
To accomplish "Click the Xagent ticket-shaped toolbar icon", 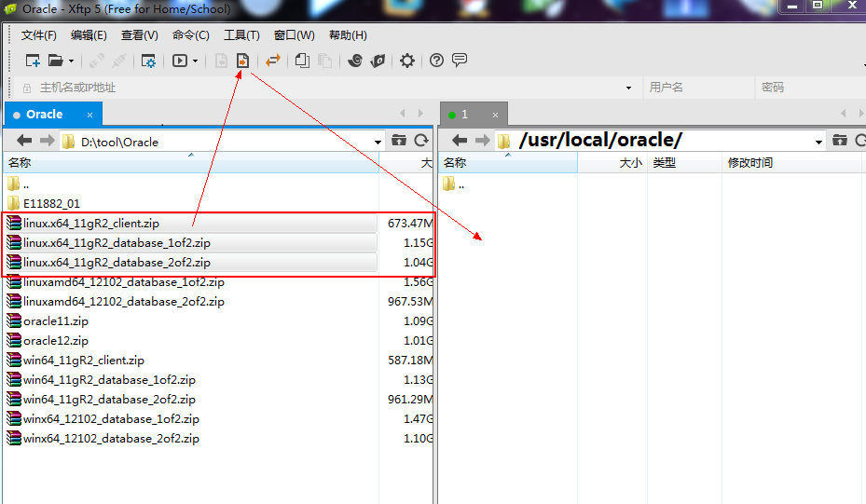I will pos(378,61).
